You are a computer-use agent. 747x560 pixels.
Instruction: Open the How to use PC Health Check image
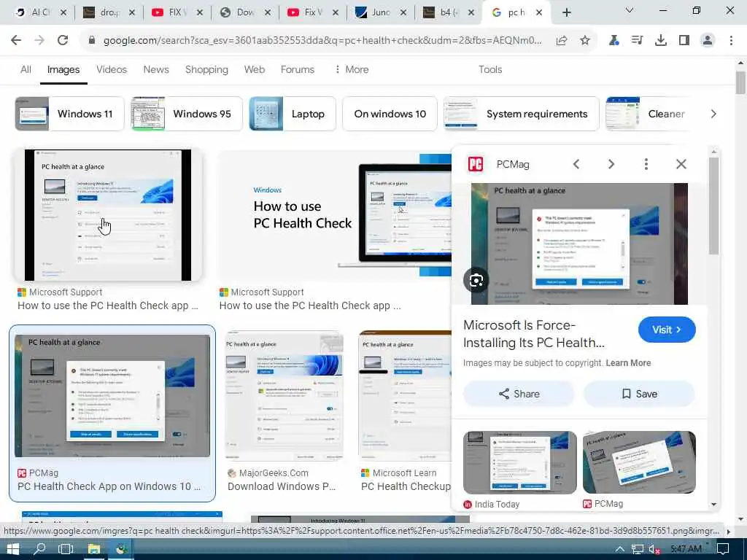[334, 214]
